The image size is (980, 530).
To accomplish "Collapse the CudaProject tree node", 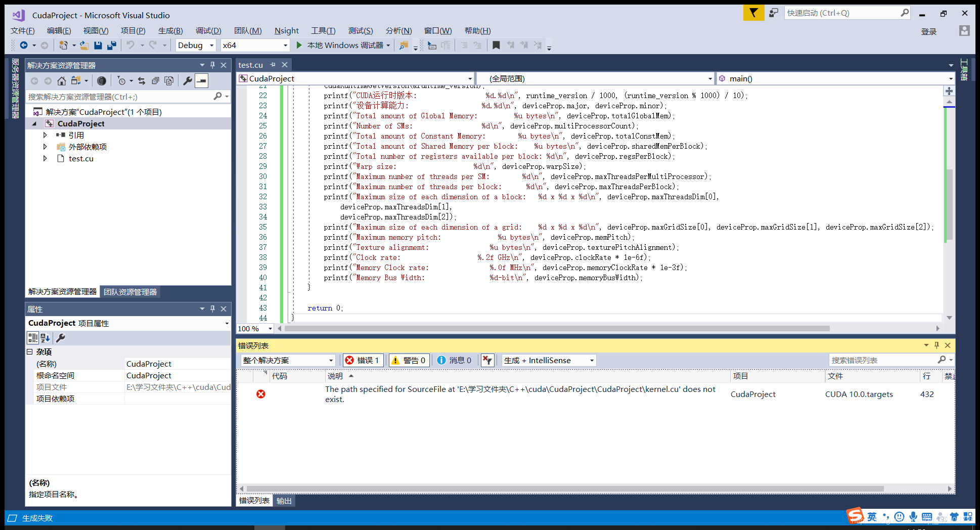I will tap(34, 124).
